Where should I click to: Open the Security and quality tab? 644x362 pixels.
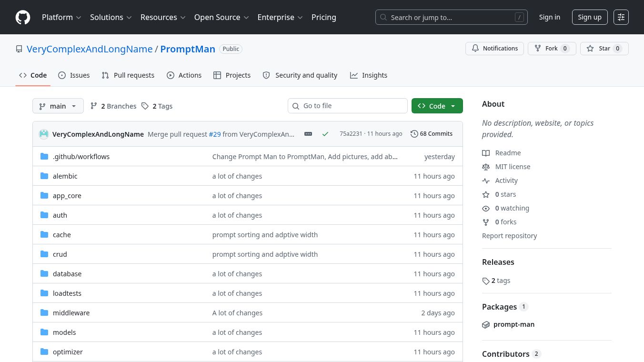[300, 75]
